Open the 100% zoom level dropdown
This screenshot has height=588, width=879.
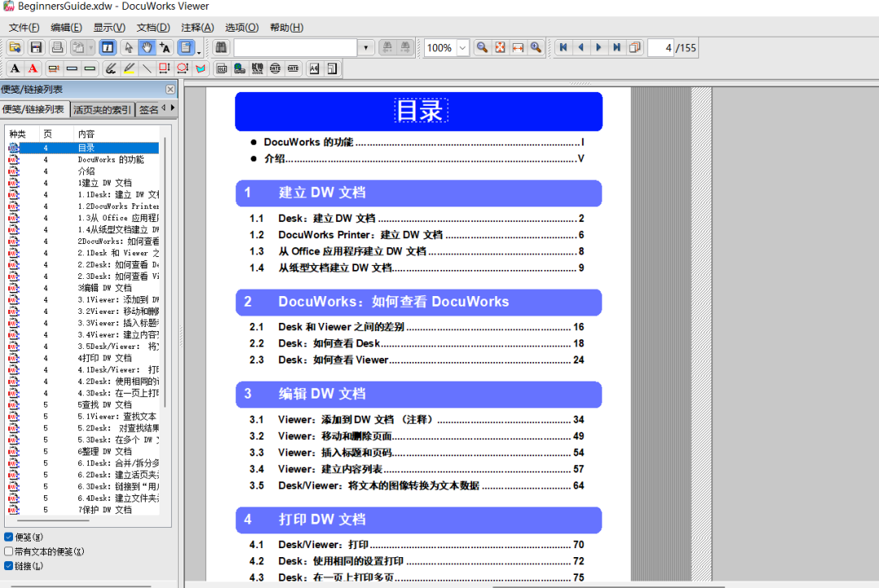coord(462,48)
